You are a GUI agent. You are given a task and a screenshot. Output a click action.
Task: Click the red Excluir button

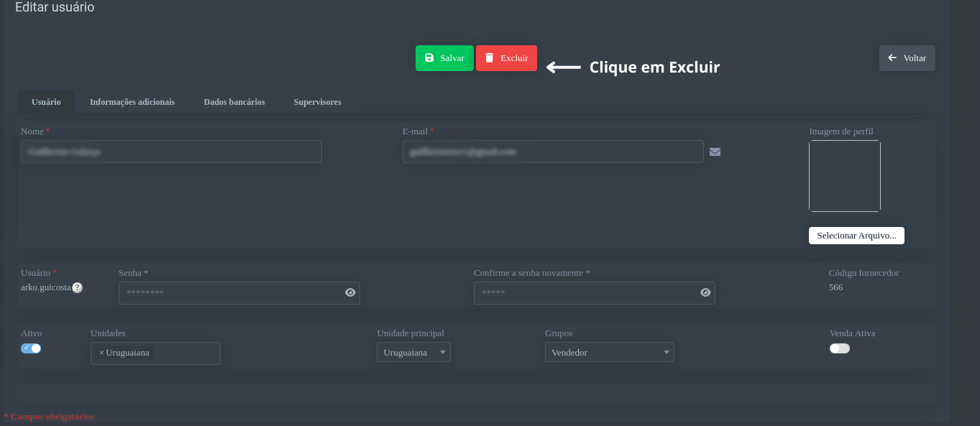[x=506, y=58]
